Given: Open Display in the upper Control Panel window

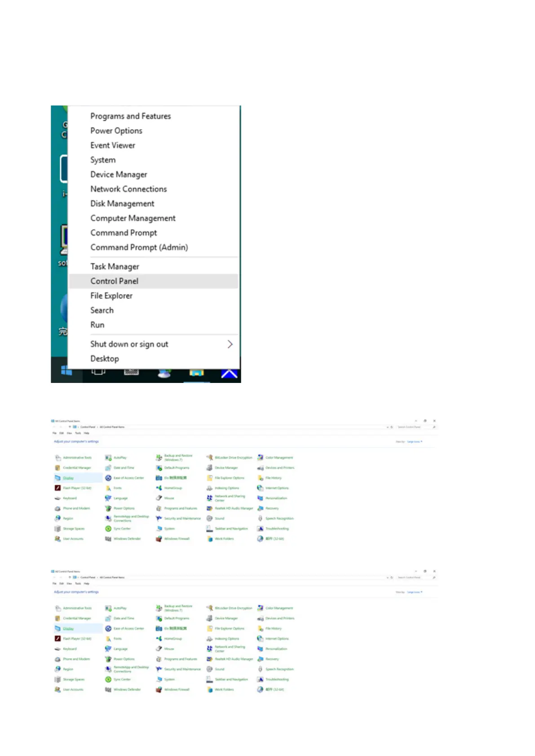Looking at the screenshot, I should pyautogui.click(x=68, y=478).
